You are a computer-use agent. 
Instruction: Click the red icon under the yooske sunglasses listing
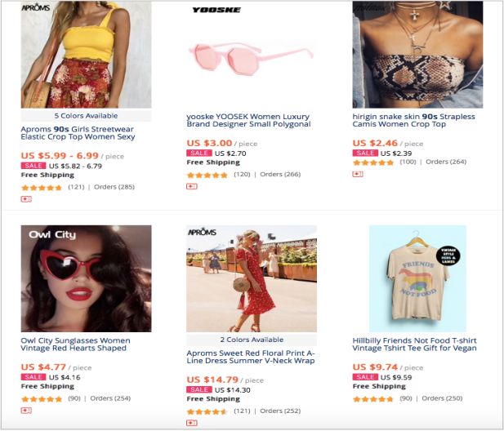pyautogui.click(x=192, y=187)
